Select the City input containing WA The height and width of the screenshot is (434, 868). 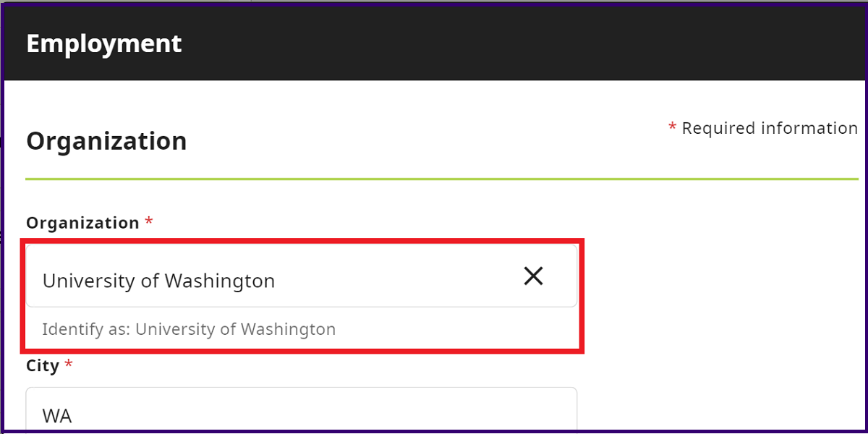click(x=302, y=409)
